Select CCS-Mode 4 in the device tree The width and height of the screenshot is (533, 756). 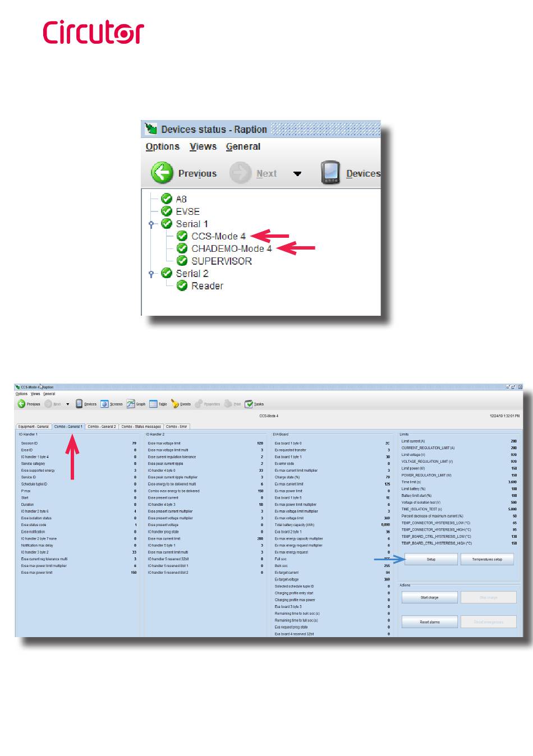pyautogui.click(x=219, y=236)
